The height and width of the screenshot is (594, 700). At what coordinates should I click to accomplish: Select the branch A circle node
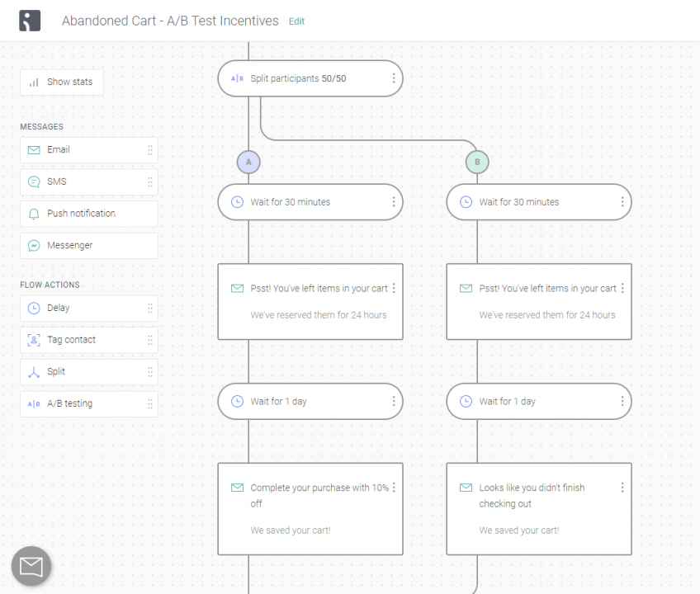click(248, 162)
